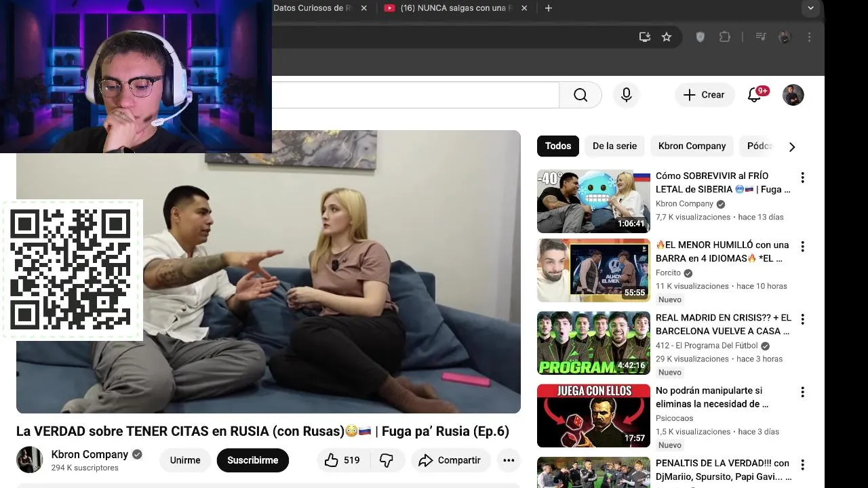Click the QR code overlay
The width and height of the screenshot is (868, 488).
pos(71,269)
